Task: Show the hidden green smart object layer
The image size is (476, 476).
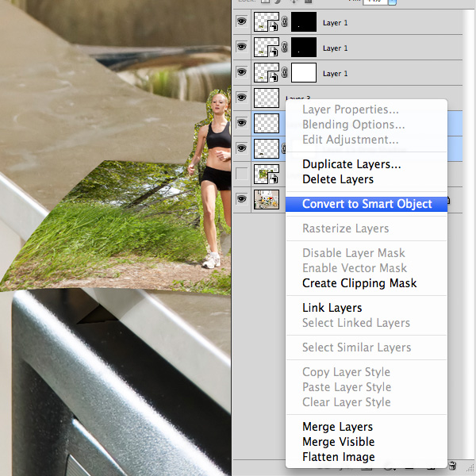Action: tap(242, 174)
